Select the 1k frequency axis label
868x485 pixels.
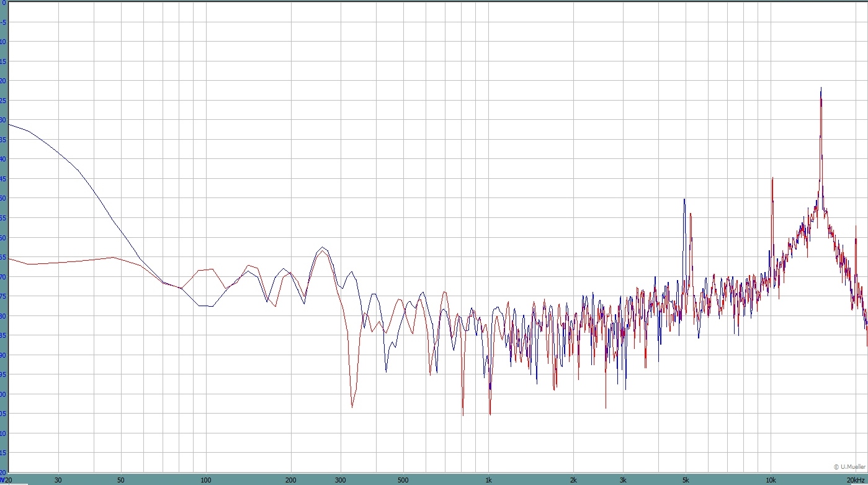488,480
